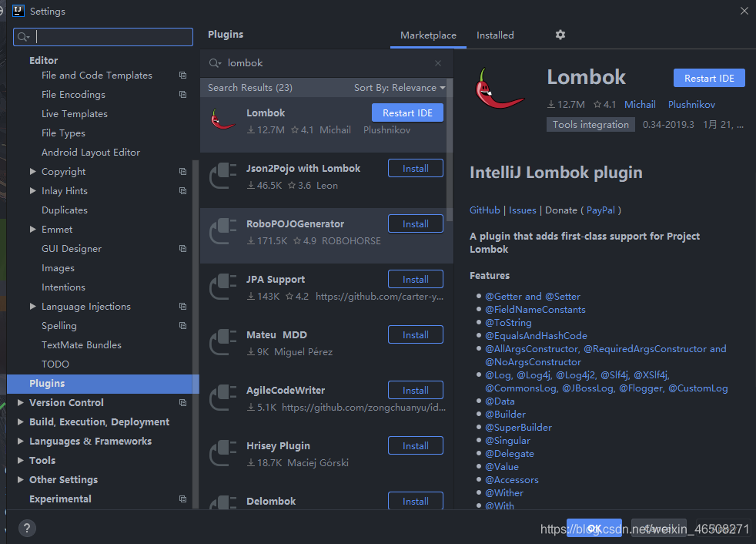The height and width of the screenshot is (544, 756).
Task: Click Restart IDE in the Lombok details header
Action: [709, 78]
